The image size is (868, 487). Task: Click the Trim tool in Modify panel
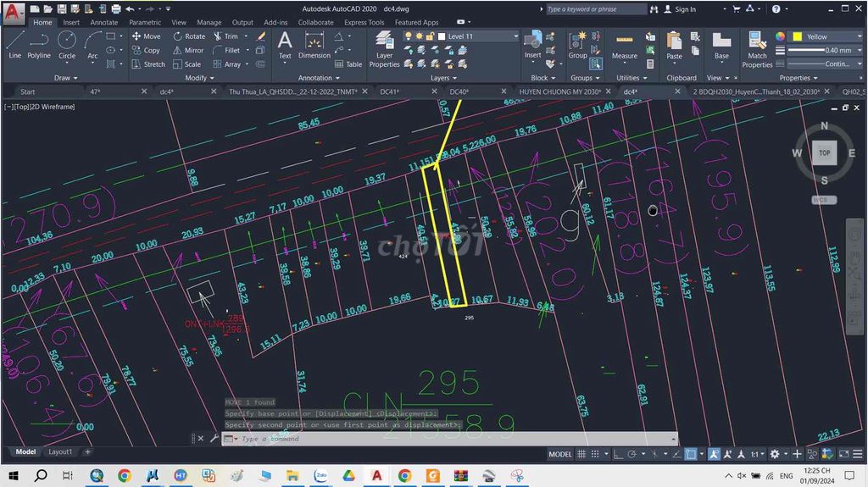tap(225, 36)
